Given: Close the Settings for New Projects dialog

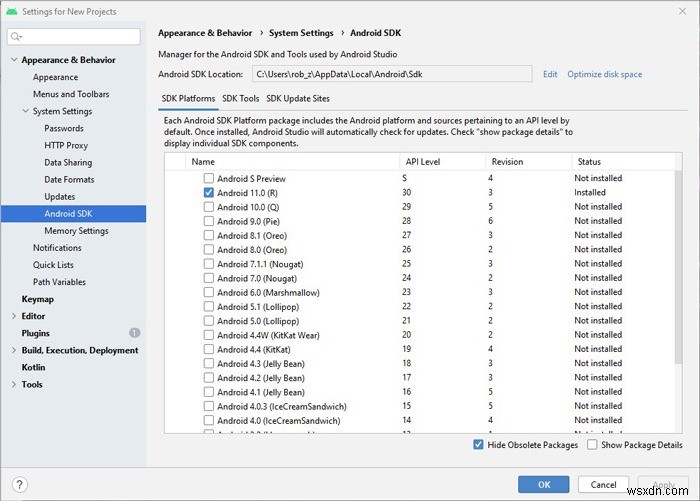Looking at the screenshot, I should (682, 11).
